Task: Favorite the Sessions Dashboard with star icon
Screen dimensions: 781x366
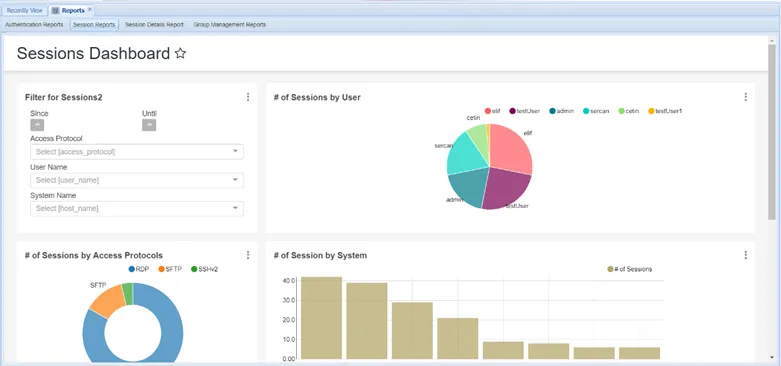Action: (x=180, y=54)
